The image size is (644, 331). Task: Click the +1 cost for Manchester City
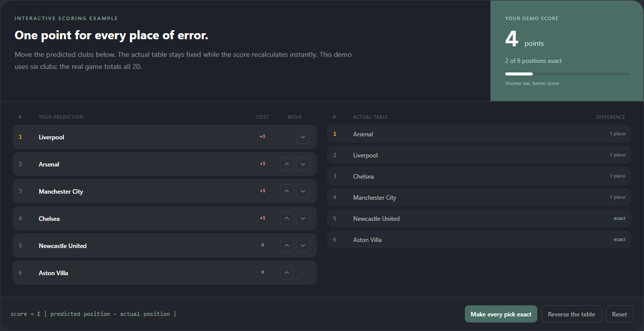coord(263,191)
